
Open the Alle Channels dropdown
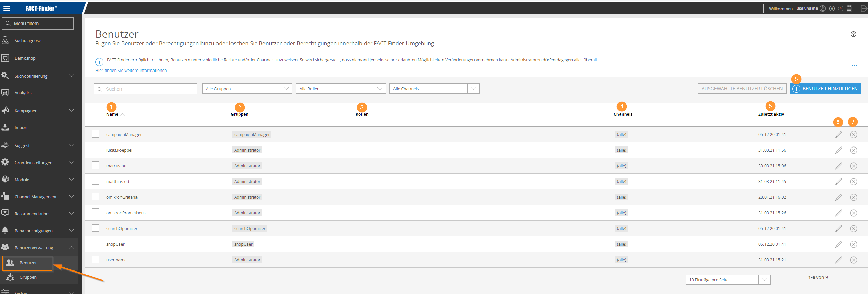[434, 89]
